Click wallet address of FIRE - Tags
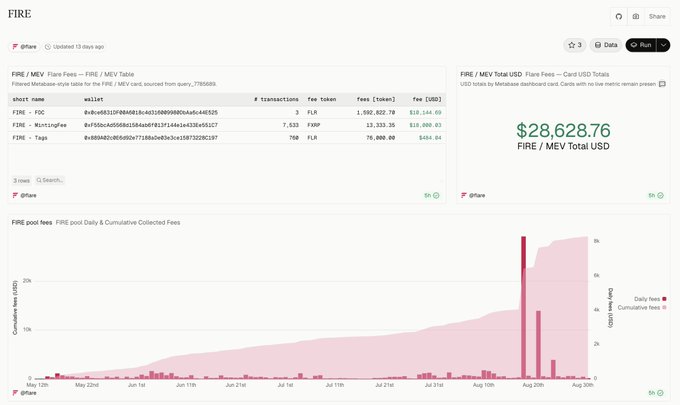The image size is (680, 405). click(151, 137)
